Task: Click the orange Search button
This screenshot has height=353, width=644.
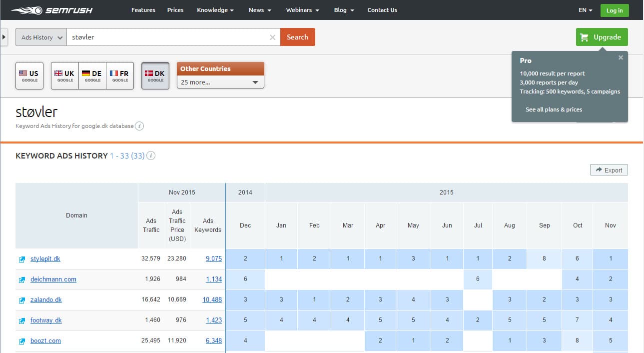Action: 297,37
